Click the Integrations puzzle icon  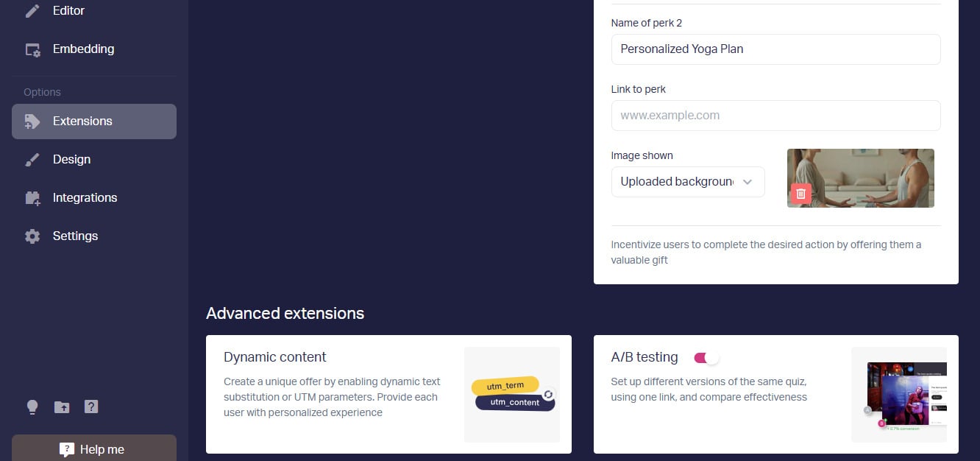click(32, 198)
